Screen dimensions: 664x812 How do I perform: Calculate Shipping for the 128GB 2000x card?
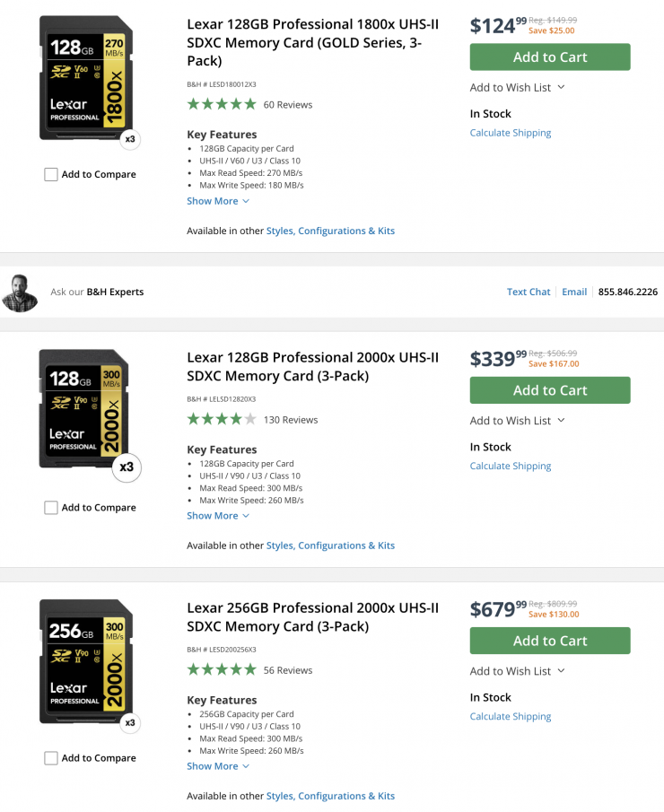511,466
